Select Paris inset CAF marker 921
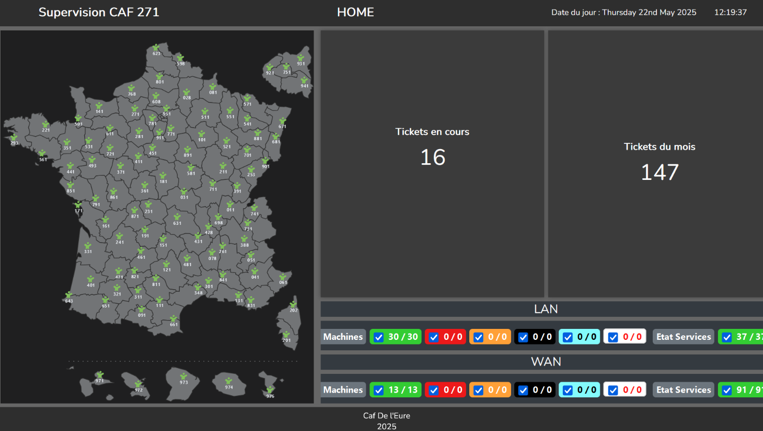Viewport: 763px width, 431px height. coord(270,68)
